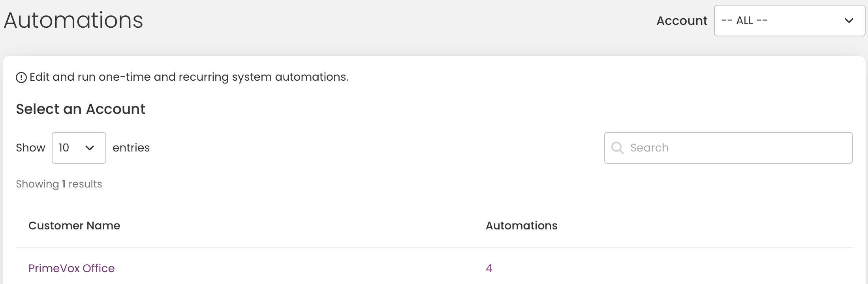The width and height of the screenshot is (868, 284).
Task: Click the Showing 1 results text
Action: coord(59,184)
